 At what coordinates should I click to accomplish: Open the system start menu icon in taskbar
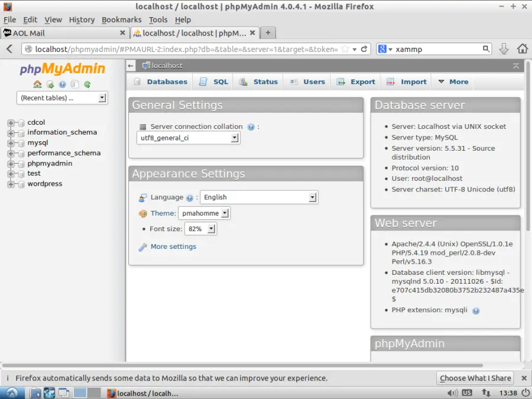(x=12, y=393)
